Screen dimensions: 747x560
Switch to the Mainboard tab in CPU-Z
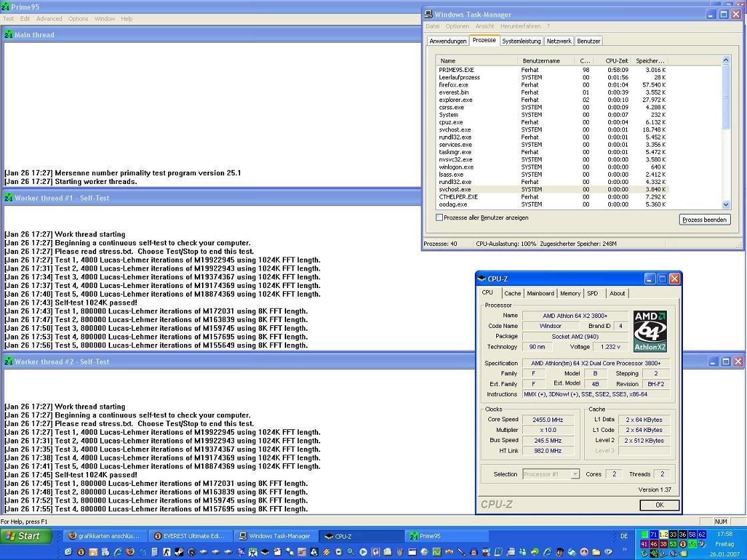540,293
